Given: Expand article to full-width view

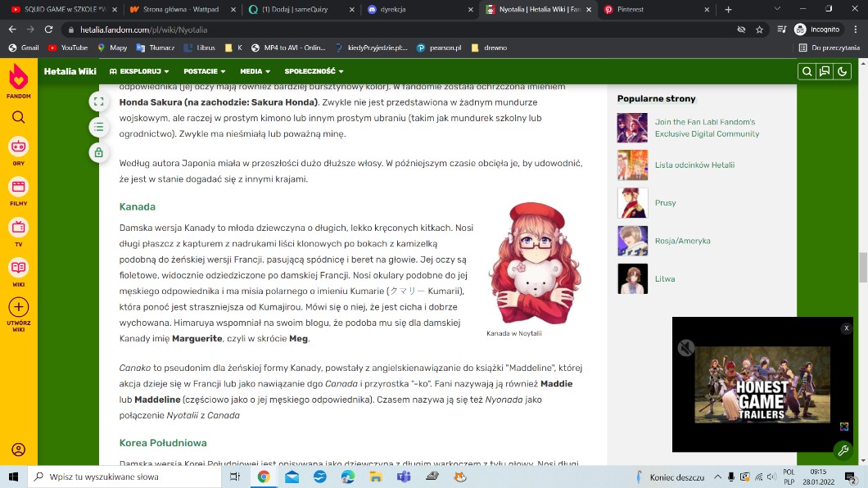Looking at the screenshot, I should tap(98, 102).
